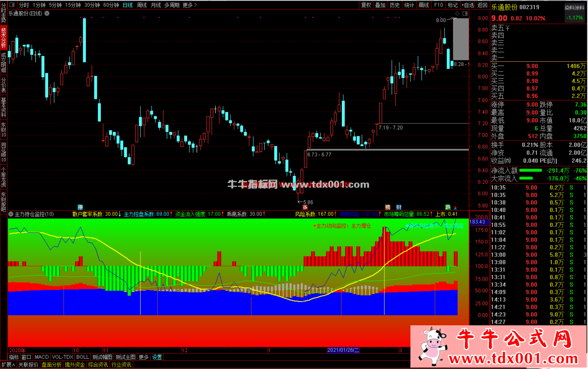The image size is (588, 369).
Task: Click the 买一 9.00 bid row
Action: (539, 66)
